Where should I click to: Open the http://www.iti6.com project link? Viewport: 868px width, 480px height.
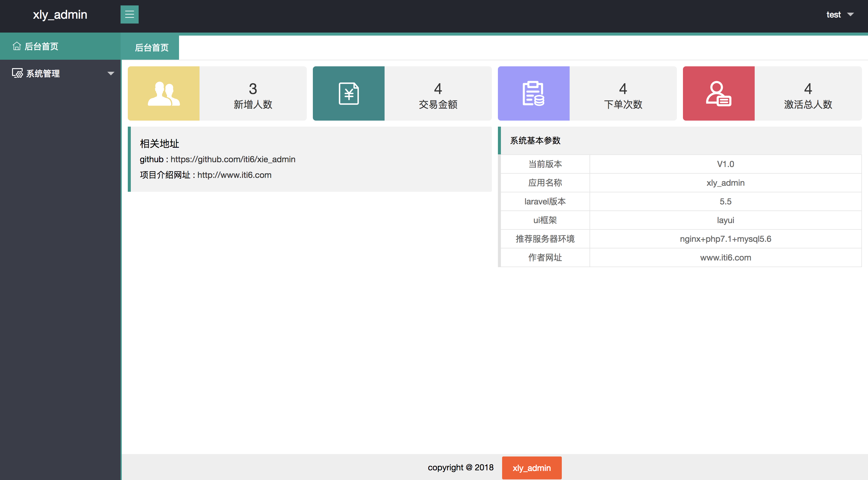(x=234, y=175)
